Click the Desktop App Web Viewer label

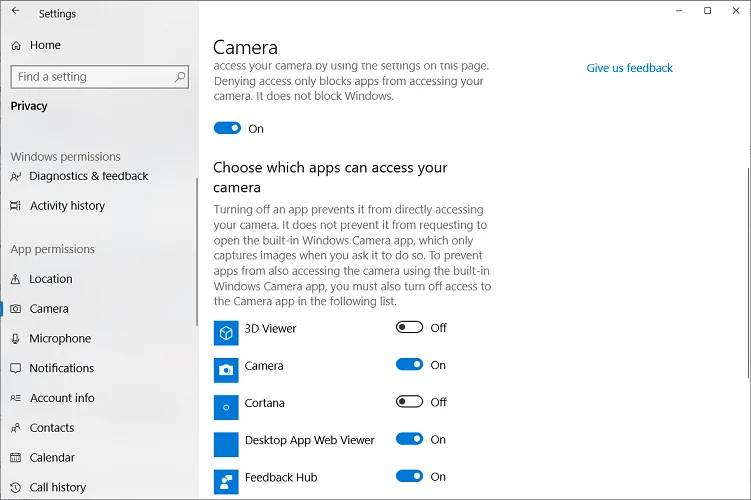click(x=309, y=440)
